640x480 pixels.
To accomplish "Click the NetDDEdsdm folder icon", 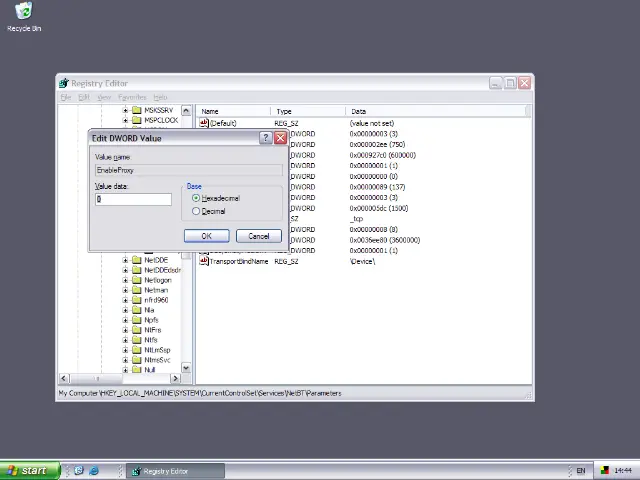I will tap(137, 270).
